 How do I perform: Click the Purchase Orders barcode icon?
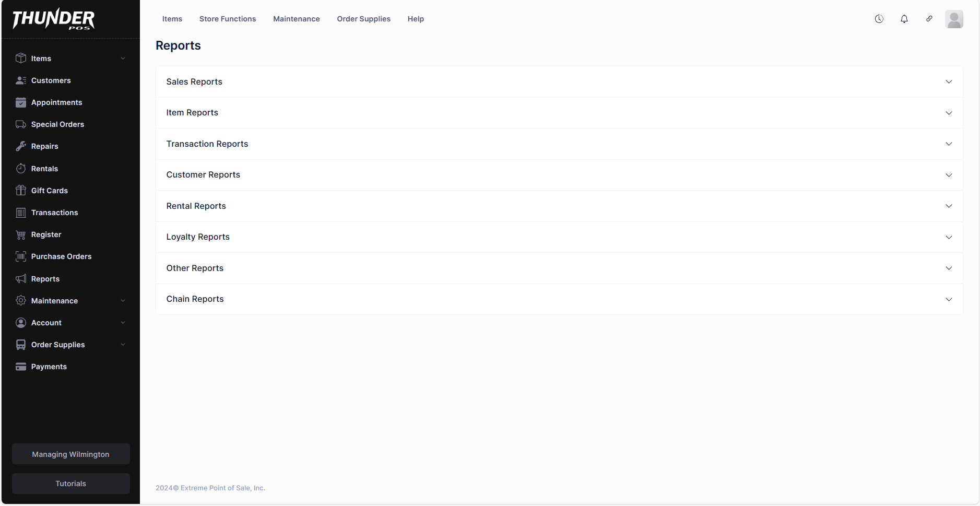point(21,256)
